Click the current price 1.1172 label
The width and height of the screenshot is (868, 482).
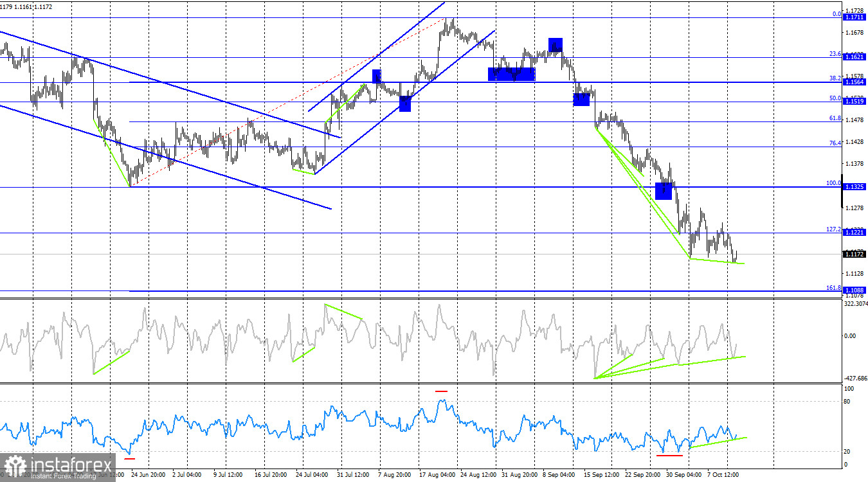pos(854,254)
